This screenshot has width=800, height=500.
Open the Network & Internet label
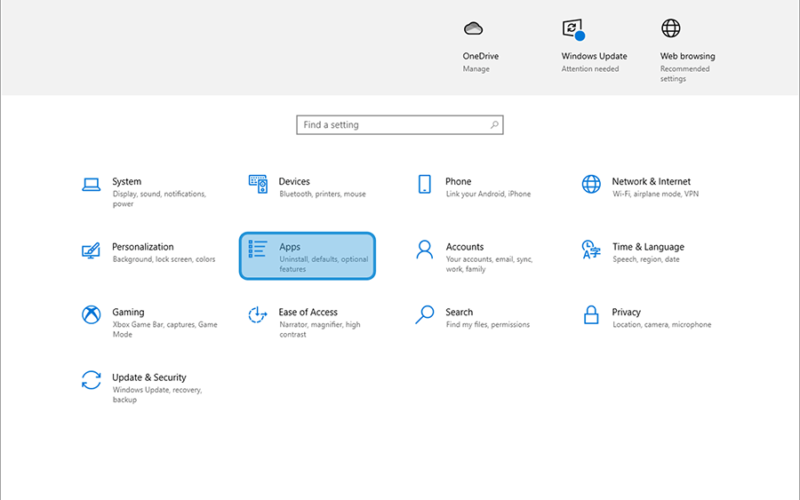tap(651, 182)
